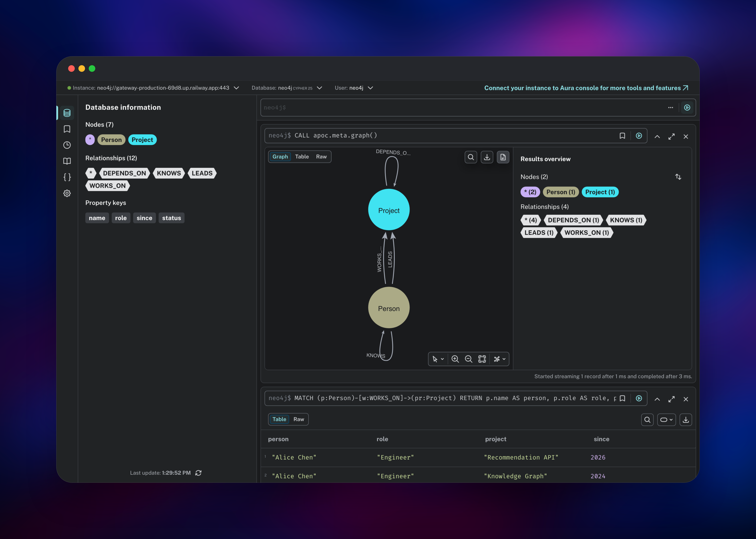Close the apoc.meta.graph result frame
Image resolution: width=756 pixels, height=539 pixels.
tap(686, 136)
